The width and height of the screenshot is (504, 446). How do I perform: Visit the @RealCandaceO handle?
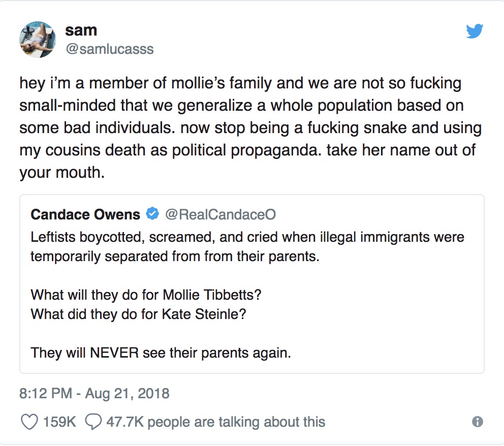(x=220, y=214)
